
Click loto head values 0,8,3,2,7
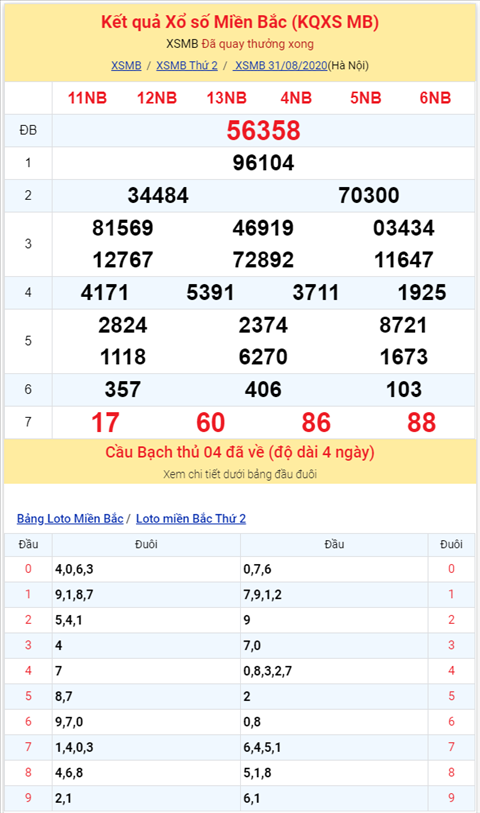(x=267, y=671)
